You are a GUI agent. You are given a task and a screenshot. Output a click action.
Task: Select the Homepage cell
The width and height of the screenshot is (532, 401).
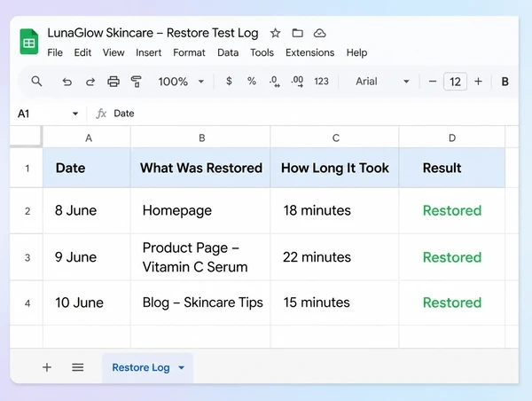(x=200, y=210)
